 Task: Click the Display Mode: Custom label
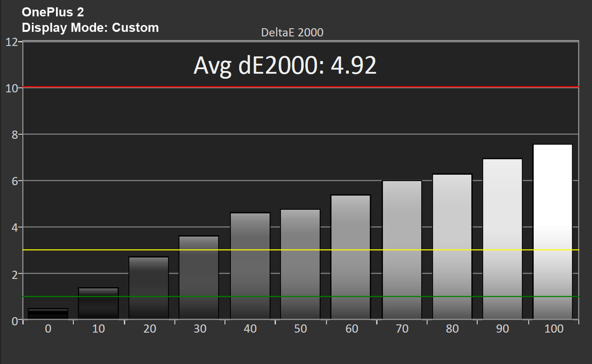point(90,28)
